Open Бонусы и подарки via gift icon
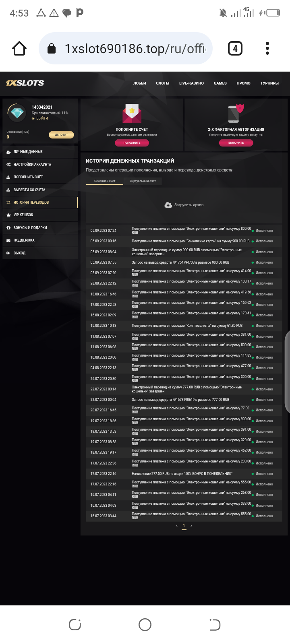The height and width of the screenshot is (644, 290). coord(9,227)
